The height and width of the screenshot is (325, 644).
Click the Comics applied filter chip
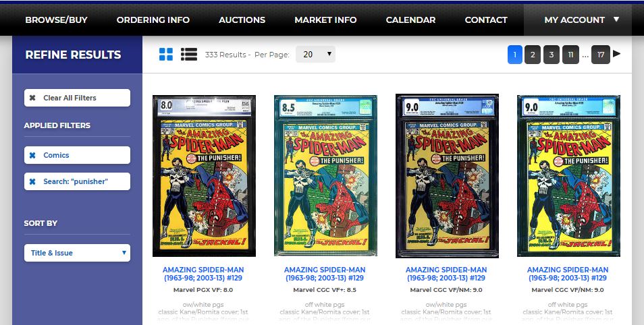click(77, 155)
